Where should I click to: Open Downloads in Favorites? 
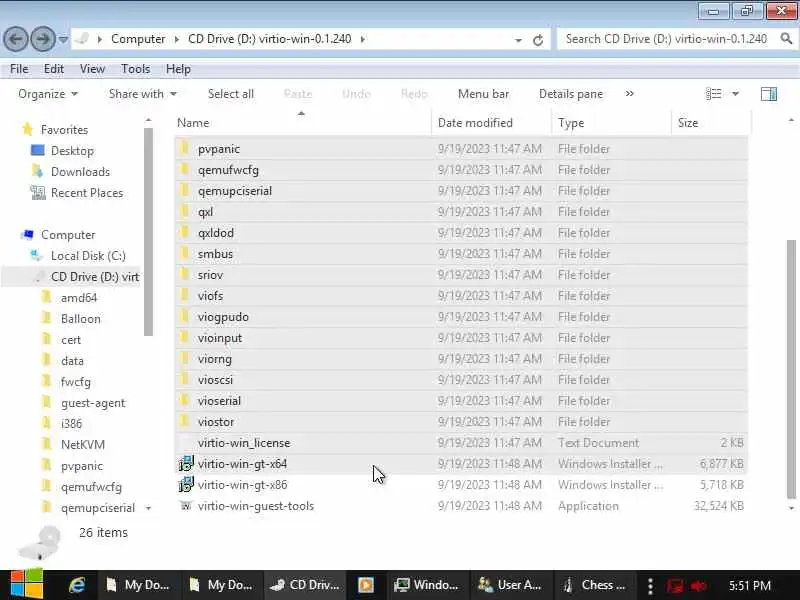[80, 172]
